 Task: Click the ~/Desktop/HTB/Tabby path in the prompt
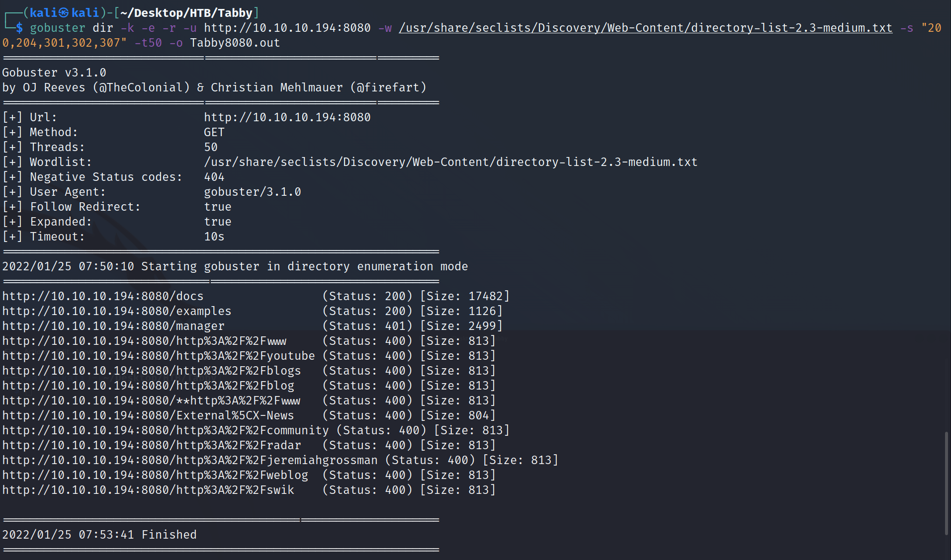pos(186,13)
